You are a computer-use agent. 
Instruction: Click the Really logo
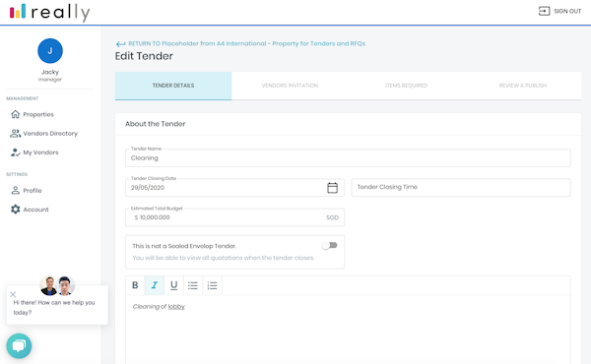(50, 13)
